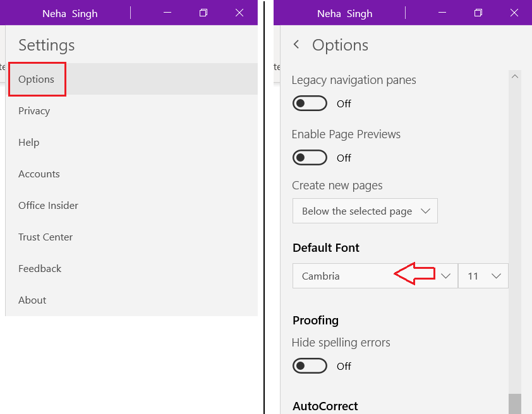The height and width of the screenshot is (414, 532).
Task: Toggle Legacy navigation panes switch
Action: 310,103
